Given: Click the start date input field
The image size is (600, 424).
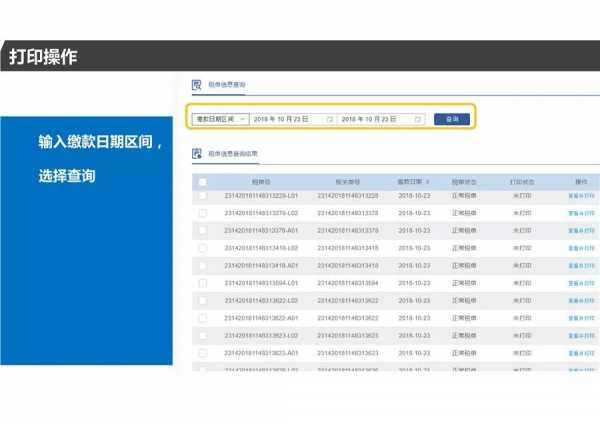Looking at the screenshot, I should click(x=285, y=119).
